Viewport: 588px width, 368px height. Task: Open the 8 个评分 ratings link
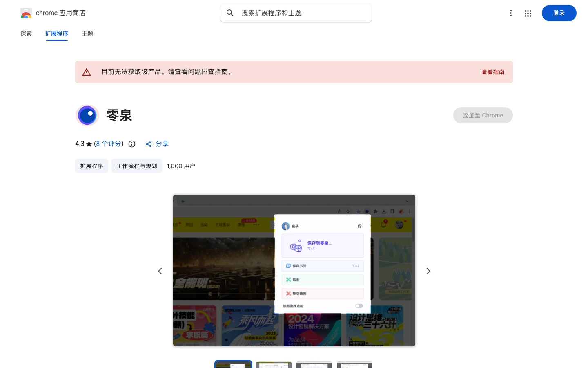pos(109,144)
